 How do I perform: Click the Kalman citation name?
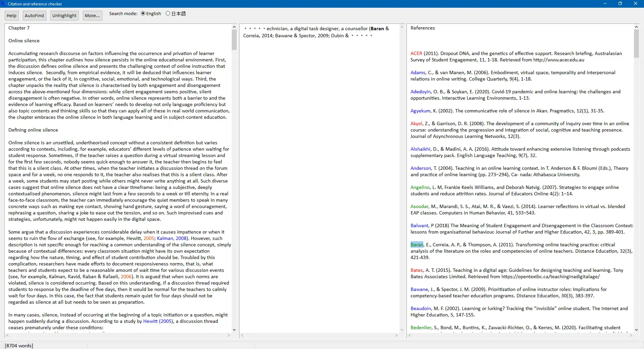(x=165, y=238)
